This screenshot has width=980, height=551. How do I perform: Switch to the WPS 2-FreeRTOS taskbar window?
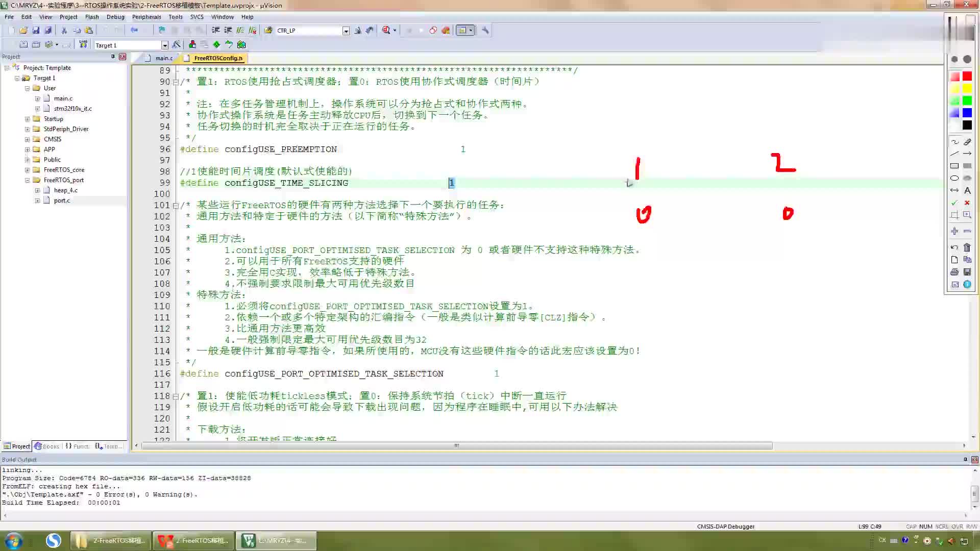click(193, 541)
